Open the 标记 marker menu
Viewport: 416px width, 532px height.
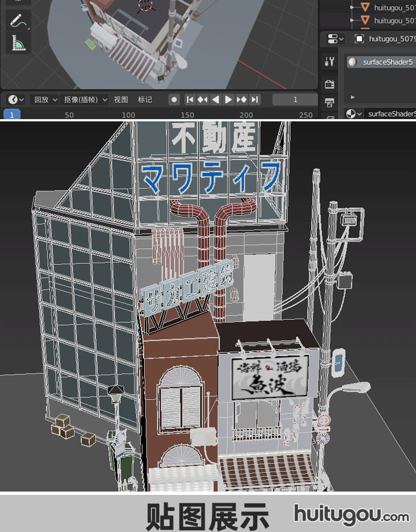(145, 100)
